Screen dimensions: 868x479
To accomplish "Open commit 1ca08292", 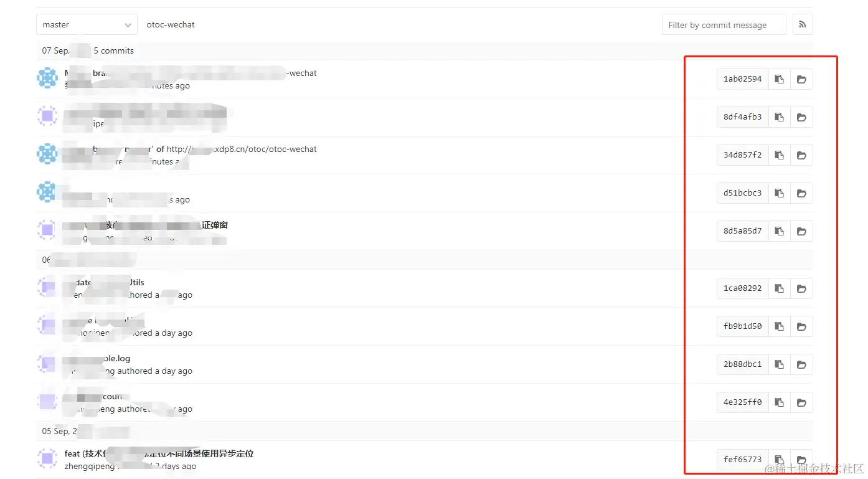I will click(742, 288).
